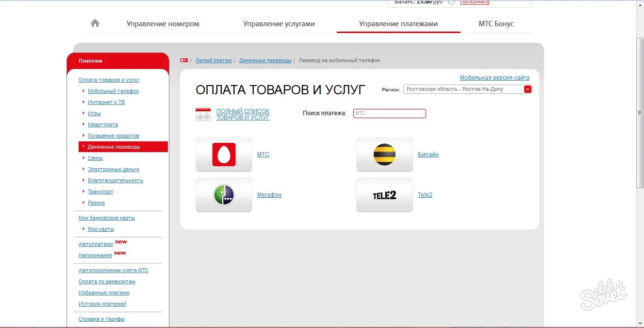Screen dimensions: 644x328
Task: Click the МТС operator text link
Action: (x=263, y=155)
